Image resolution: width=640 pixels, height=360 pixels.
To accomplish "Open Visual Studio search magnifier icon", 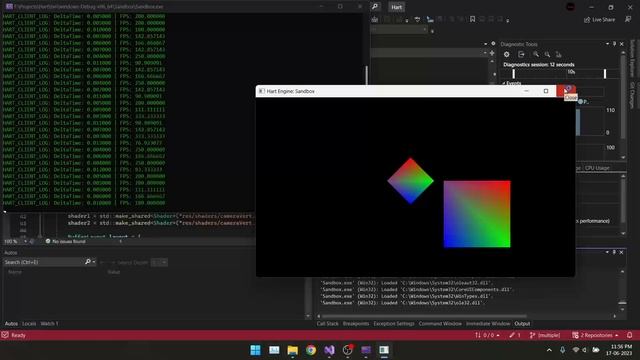I will pos(375,7).
